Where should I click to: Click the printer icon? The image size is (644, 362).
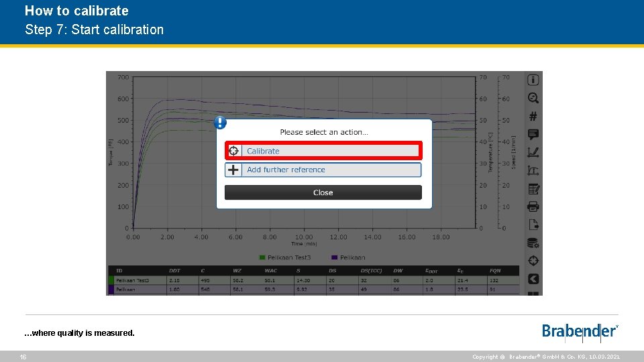533,206
